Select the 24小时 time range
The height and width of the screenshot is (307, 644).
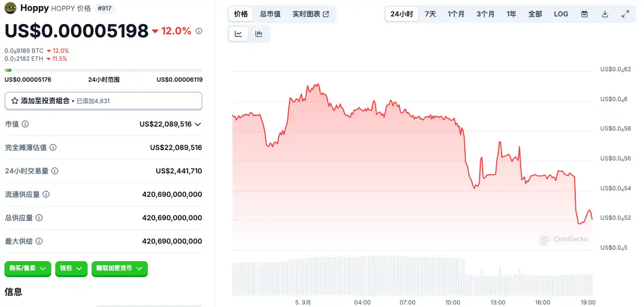tap(402, 14)
